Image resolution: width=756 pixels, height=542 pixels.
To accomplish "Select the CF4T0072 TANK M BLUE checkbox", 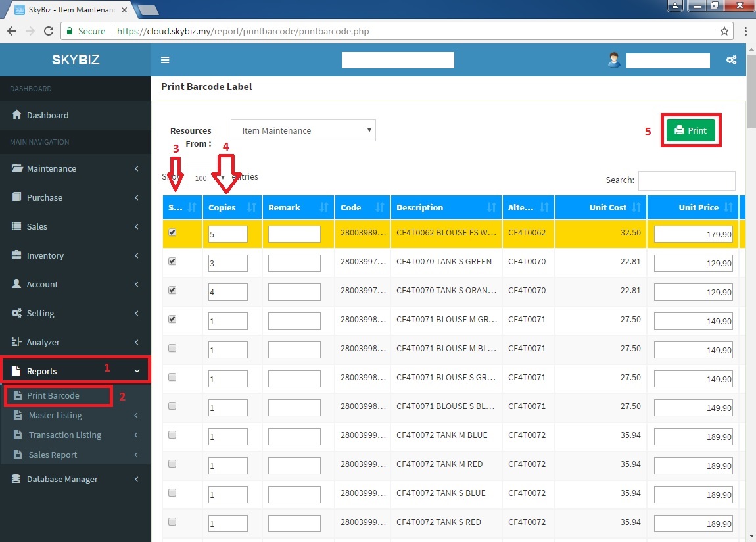I will click(x=172, y=435).
